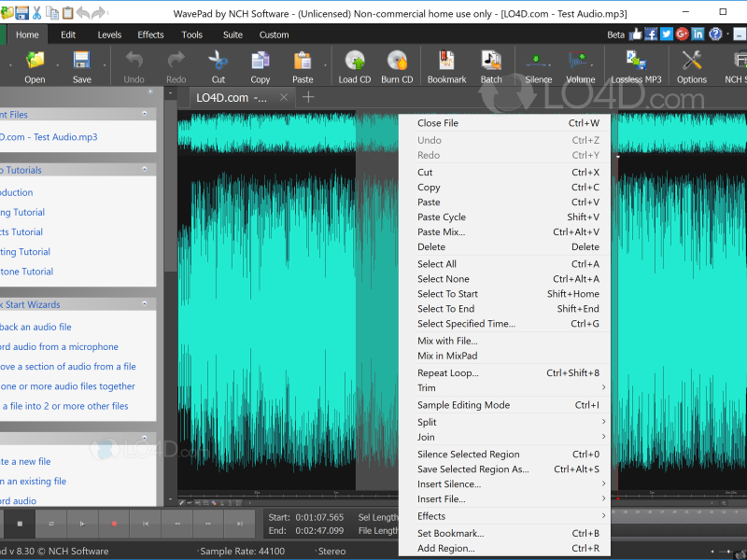Click quick-access save icon in title bar

pyautogui.click(x=21, y=13)
